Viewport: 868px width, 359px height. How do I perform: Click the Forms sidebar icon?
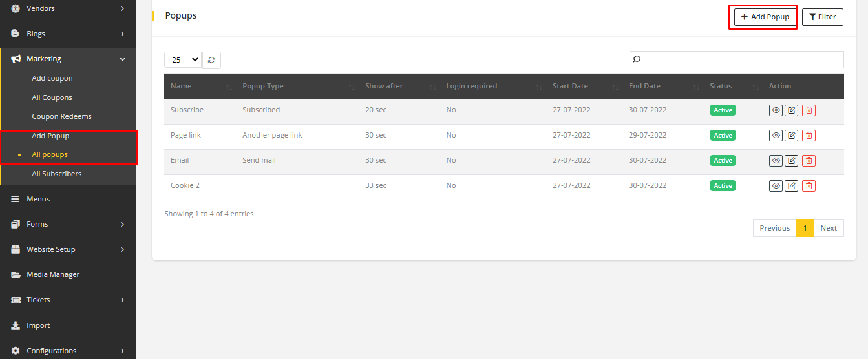[16, 224]
